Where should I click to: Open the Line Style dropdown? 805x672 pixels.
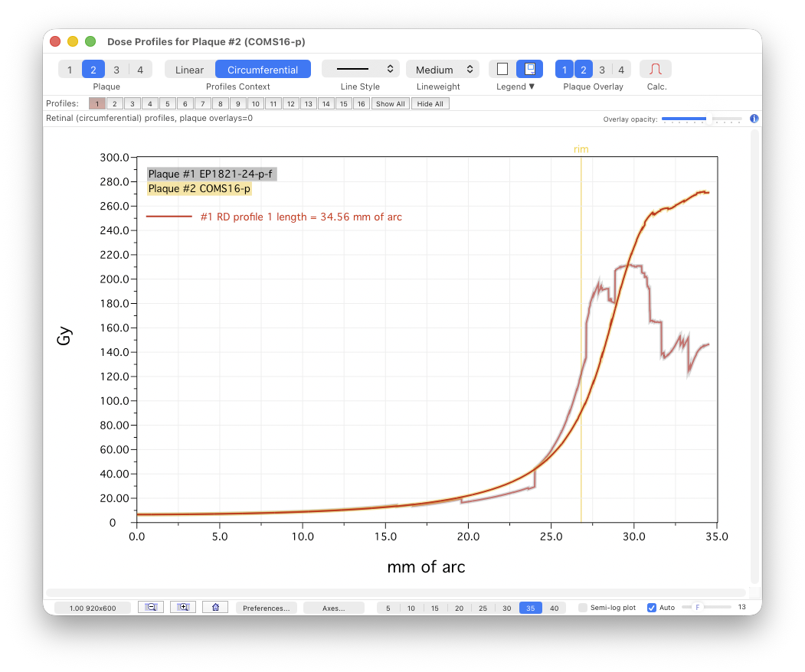(x=360, y=70)
